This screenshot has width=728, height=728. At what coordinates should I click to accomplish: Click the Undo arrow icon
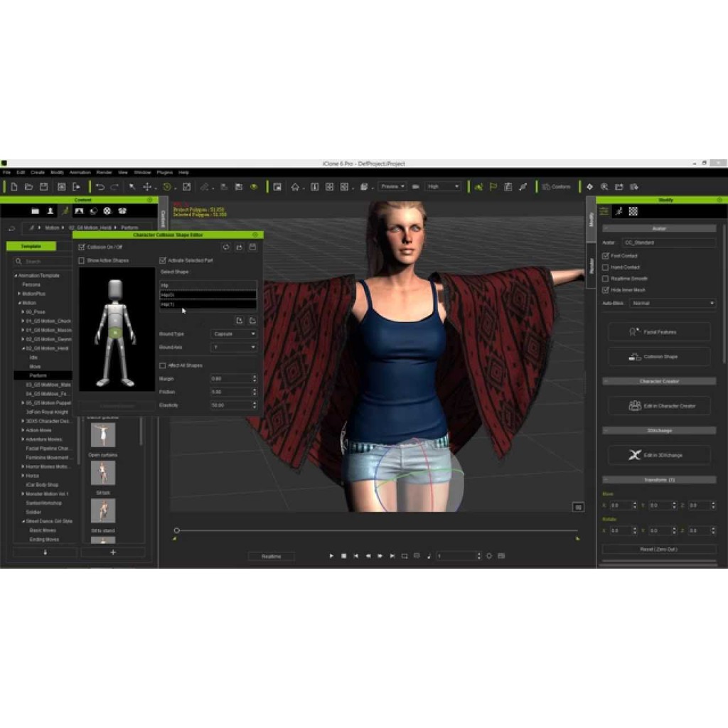tap(100, 187)
